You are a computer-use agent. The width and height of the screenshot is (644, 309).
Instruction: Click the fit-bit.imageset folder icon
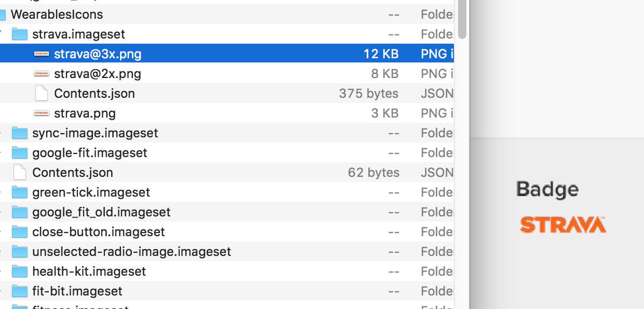pos(19,291)
